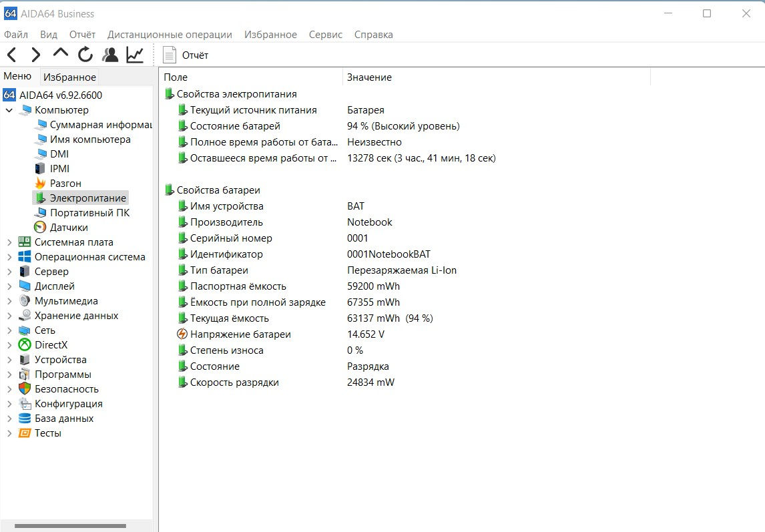Screen dimensions: 765x532
Task: Click the Back navigation arrow
Action: click(x=12, y=55)
